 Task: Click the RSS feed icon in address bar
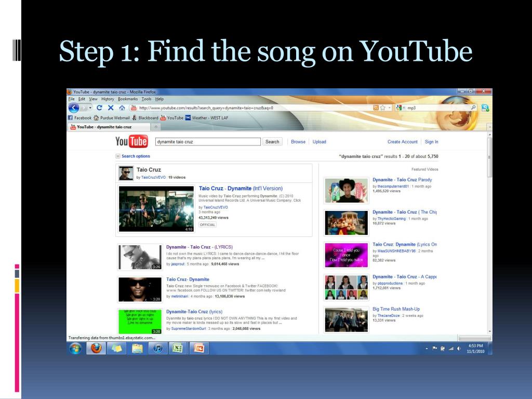pyautogui.click(x=376, y=108)
